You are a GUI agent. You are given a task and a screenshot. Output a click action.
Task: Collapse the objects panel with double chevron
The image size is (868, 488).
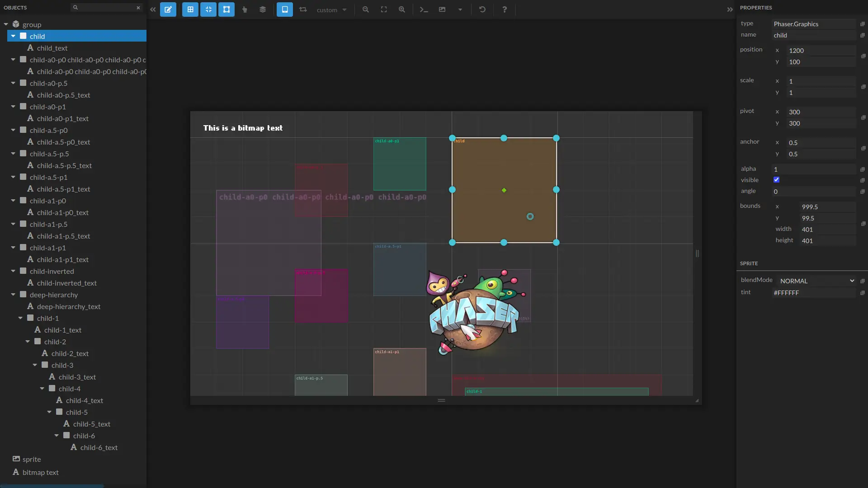coord(153,9)
